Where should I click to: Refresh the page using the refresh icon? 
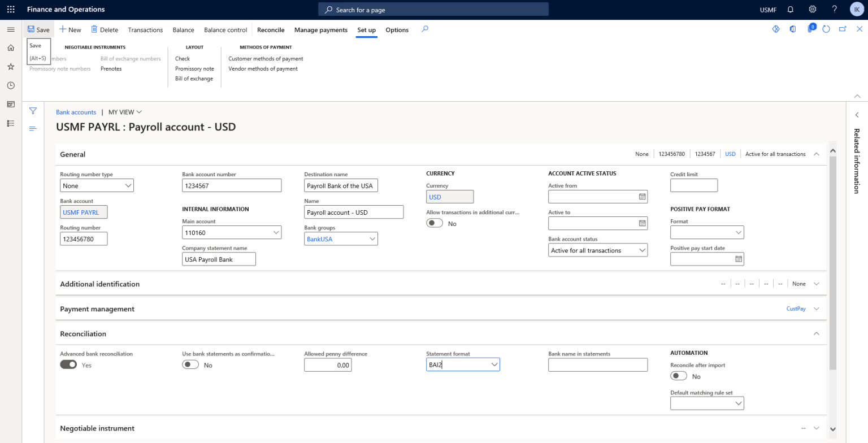[x=826, y=28]
